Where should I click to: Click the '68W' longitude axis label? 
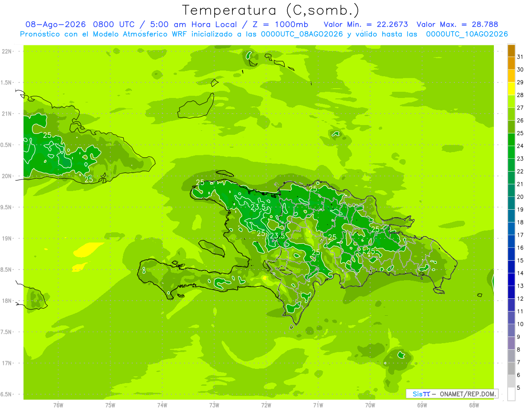click(474, 405)
